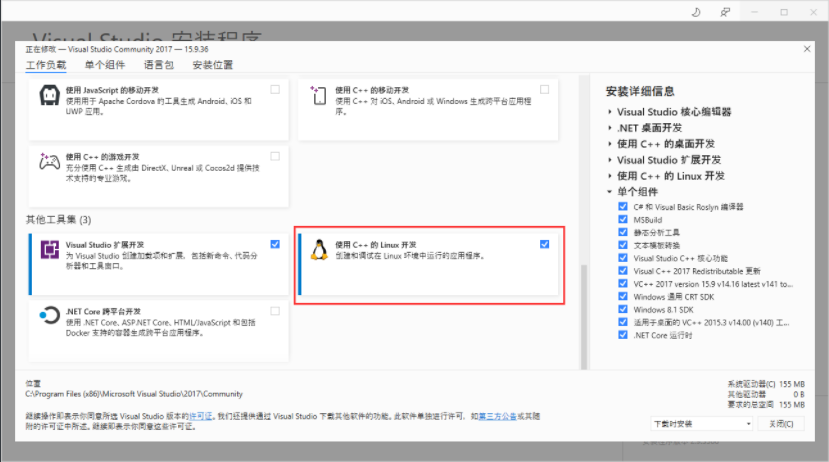The width and height of the screenshot is (829, 462).
Task: Uncheck 使用 C++ 的 Linux 开发 checkbox
Action: coord(545,244)
